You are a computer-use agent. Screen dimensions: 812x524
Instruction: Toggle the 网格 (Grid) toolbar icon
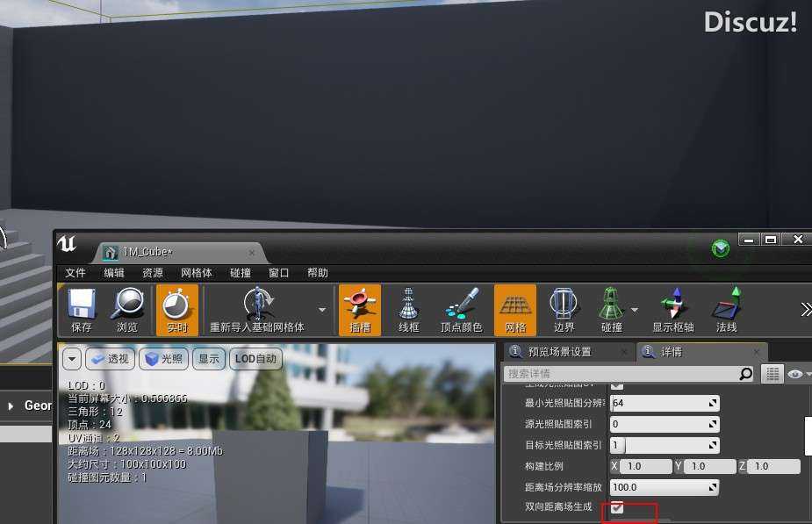(515, 305)
